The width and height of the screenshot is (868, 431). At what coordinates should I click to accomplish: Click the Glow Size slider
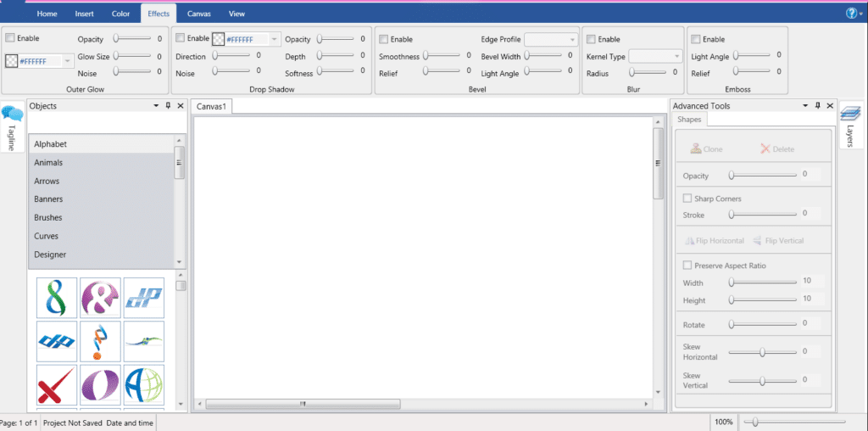click(131, 56)
